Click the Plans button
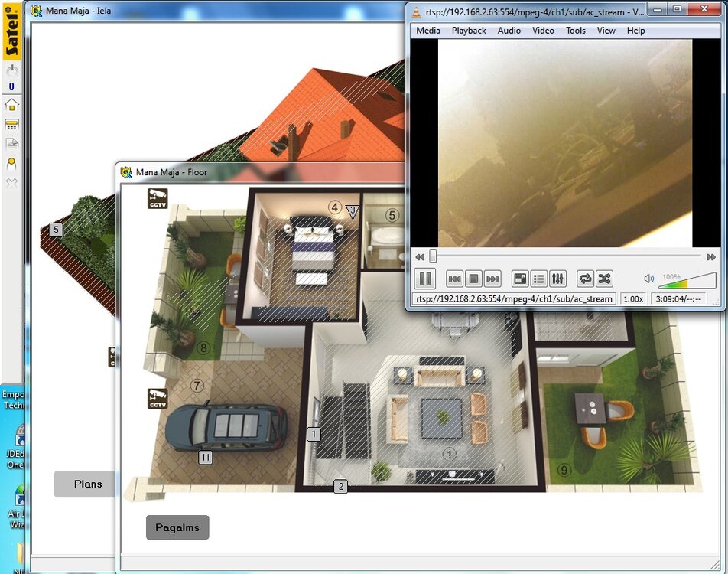 tap(87, 484)
